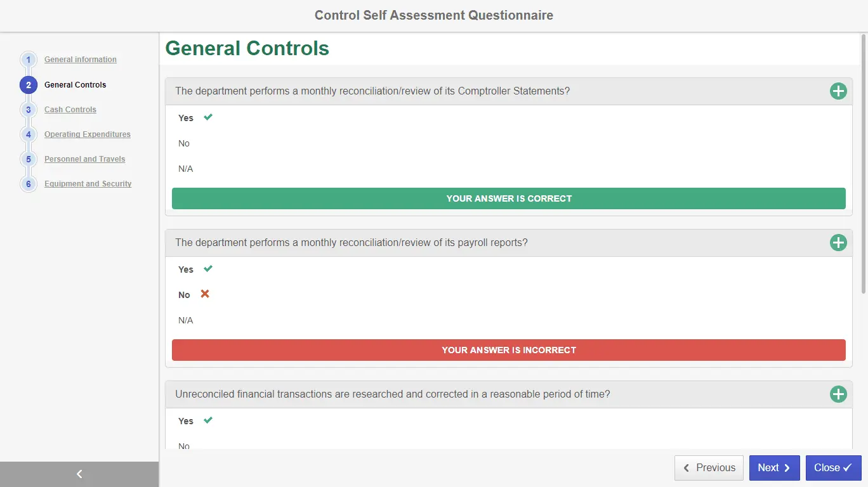868x487 pixels.
Task: Click the Next button
Action: click(x=774, y=468)
